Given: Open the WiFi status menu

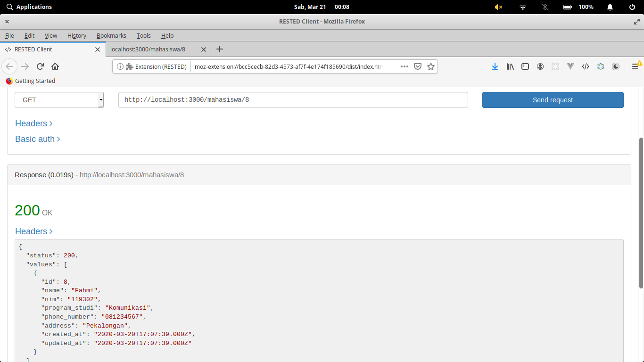Looking at the screenshot, I should (522, 7).
